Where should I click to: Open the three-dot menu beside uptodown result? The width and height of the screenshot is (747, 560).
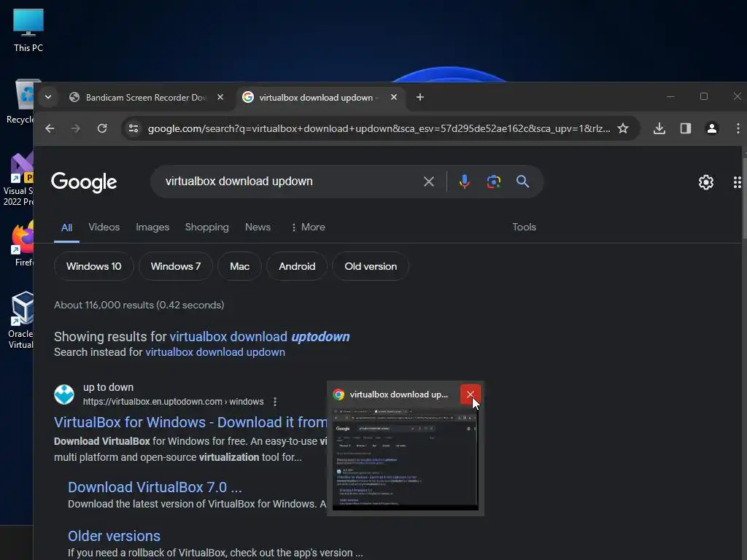[275, 402]
